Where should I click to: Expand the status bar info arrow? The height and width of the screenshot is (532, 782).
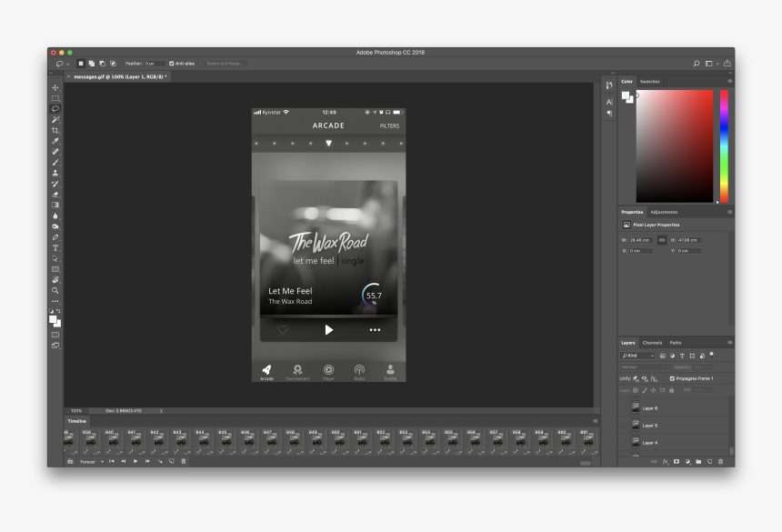click(x=161, y=411)
